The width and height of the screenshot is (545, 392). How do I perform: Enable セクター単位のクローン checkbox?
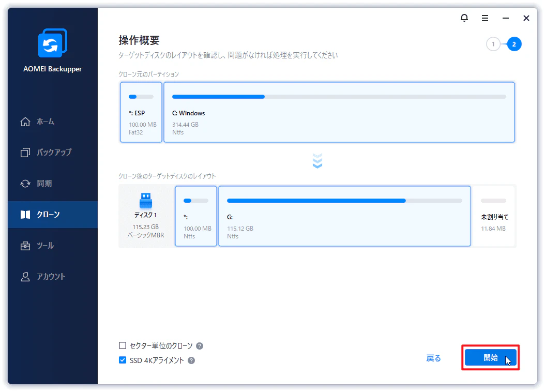pyautogui.click(x=123, y=345)
